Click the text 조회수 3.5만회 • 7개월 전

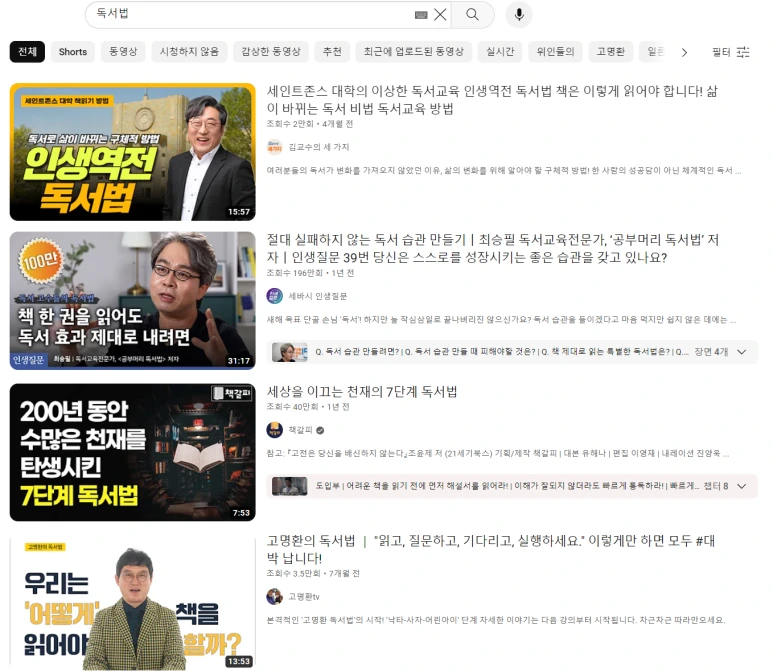click(313, 573)
